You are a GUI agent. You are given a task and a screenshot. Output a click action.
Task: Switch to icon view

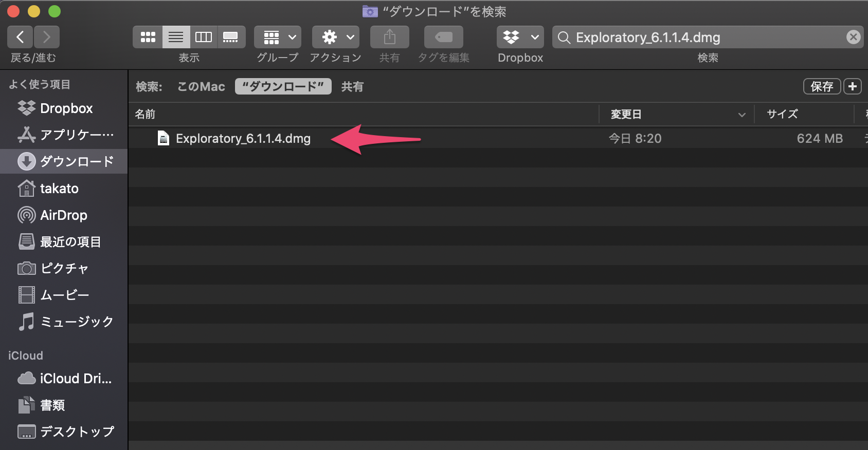(x=148, y=37)
